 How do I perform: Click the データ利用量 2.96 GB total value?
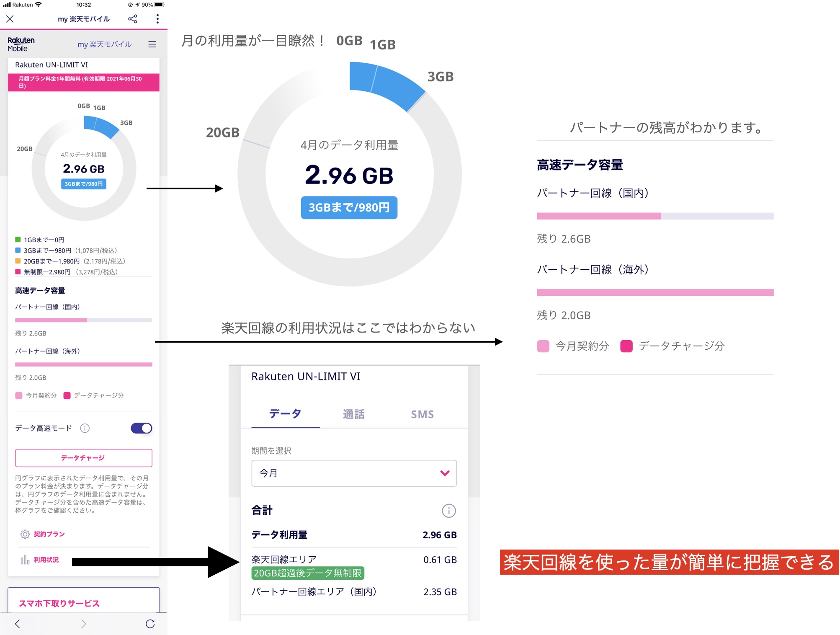(440, 535)
